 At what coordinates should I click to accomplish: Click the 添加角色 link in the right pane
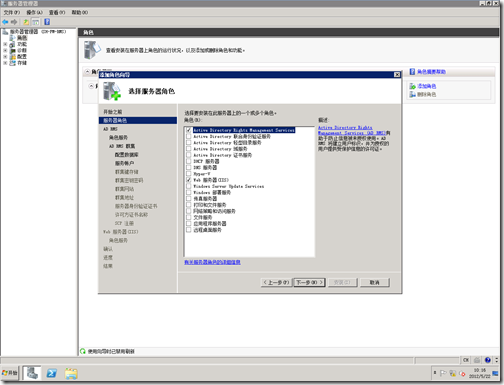coord(427,86)
